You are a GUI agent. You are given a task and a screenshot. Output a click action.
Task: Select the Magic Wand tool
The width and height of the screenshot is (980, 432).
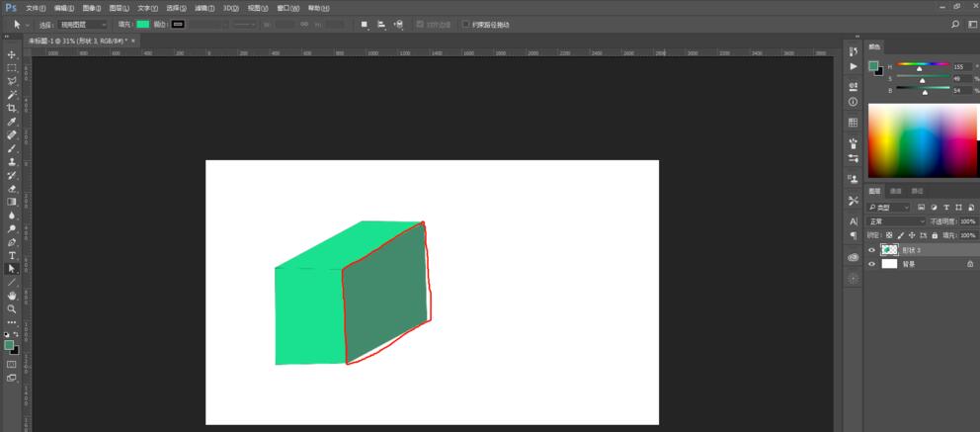12,94
